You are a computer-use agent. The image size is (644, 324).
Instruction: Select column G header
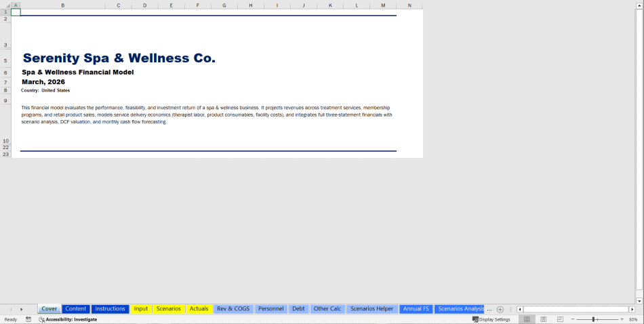tap(224, 5)
